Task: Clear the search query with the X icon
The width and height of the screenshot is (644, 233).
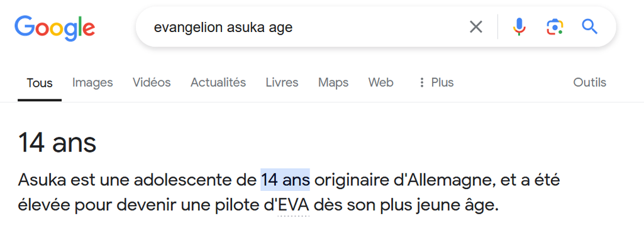Action: pos(475,27)
